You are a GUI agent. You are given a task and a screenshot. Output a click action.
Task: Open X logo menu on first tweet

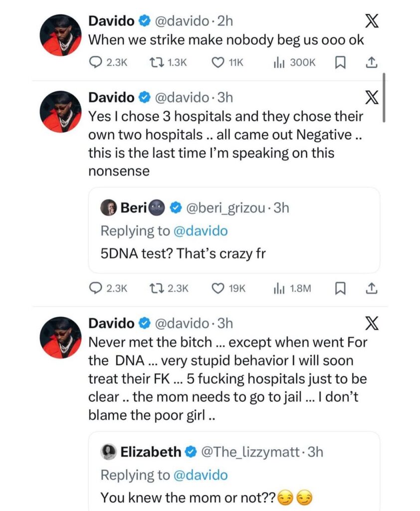click(372, 21)
